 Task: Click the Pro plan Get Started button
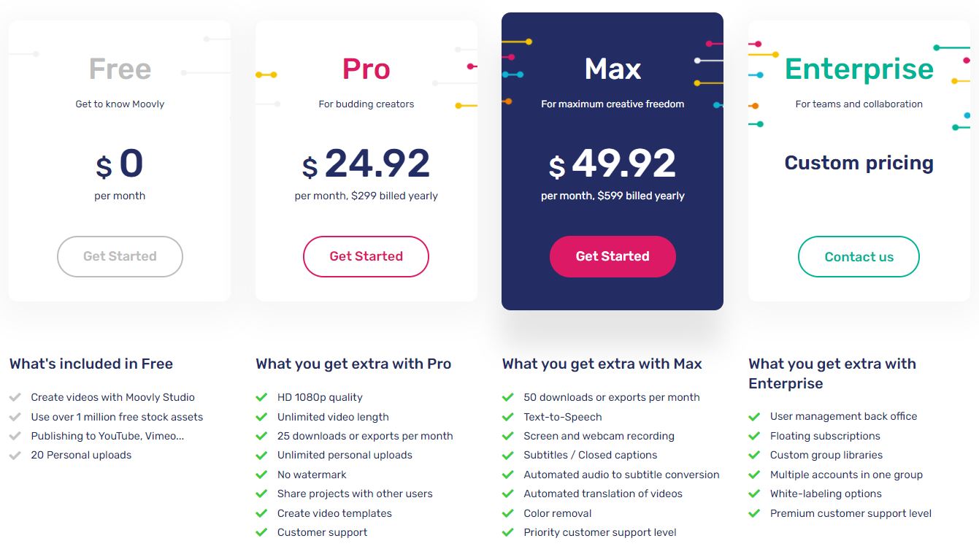pyautogui.click(x=366, y=256)
